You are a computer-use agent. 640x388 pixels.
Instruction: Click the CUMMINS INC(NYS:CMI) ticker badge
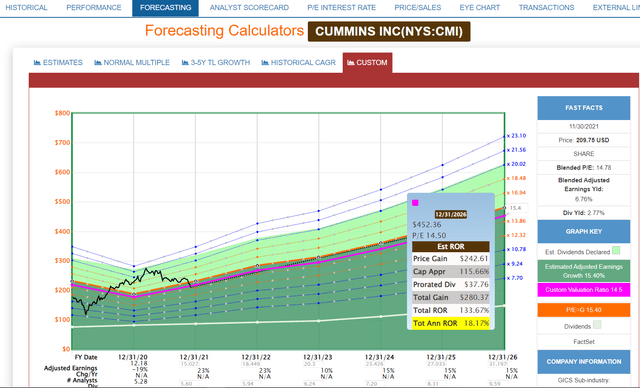pos(389,31)
